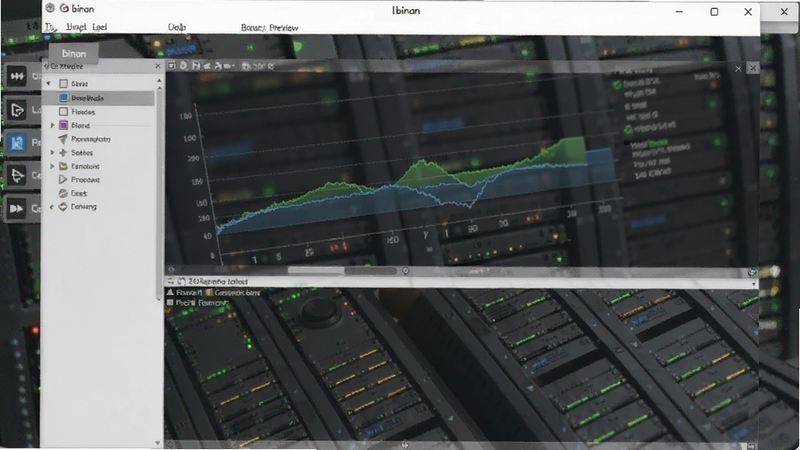Click the fifth chart toolbar icon
The image size is (800, 450).
coord(218,66)
